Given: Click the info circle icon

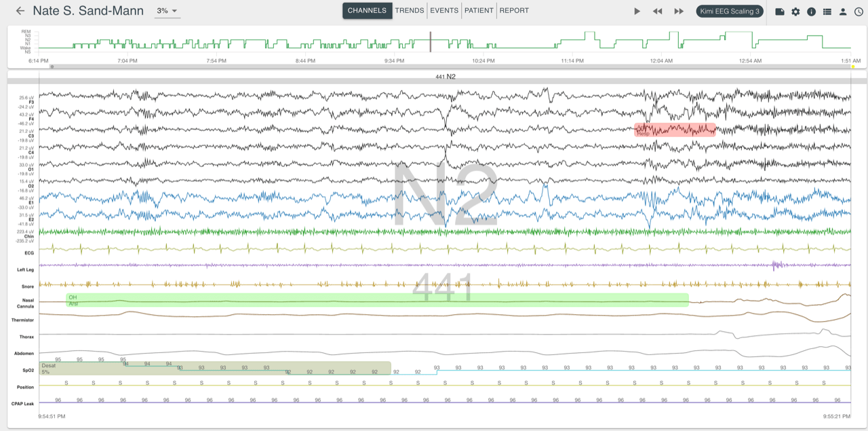Looking at the screenshot, I should [811, 12].
